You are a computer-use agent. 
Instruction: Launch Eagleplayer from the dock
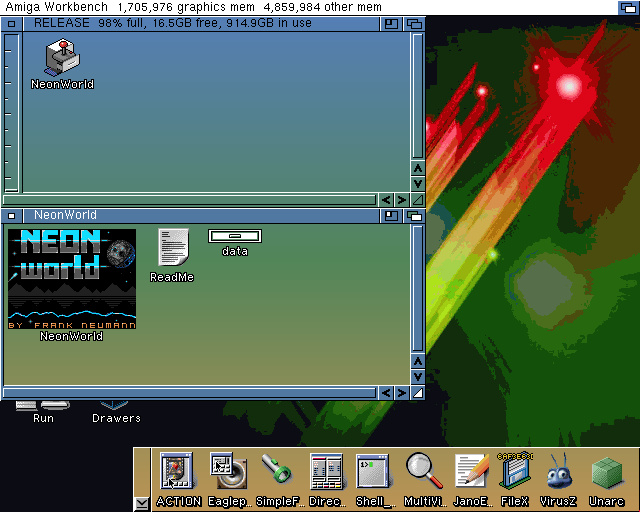pos(228,470)
